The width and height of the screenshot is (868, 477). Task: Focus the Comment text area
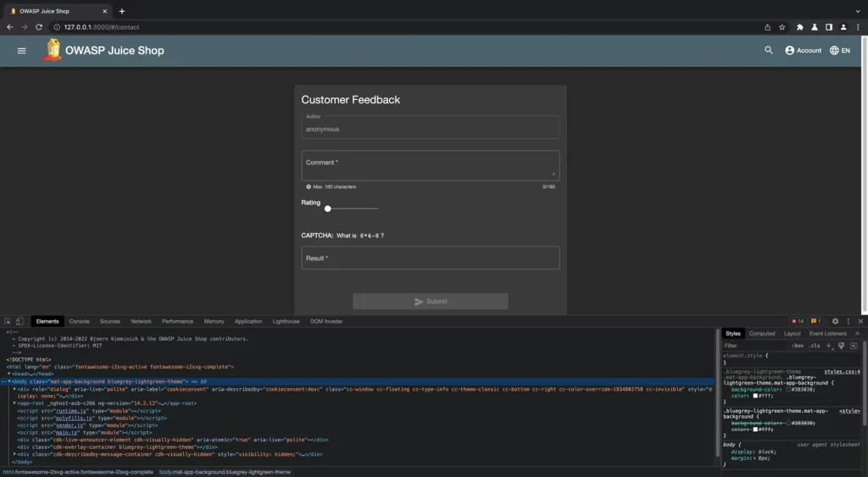(x=430, y=165)
